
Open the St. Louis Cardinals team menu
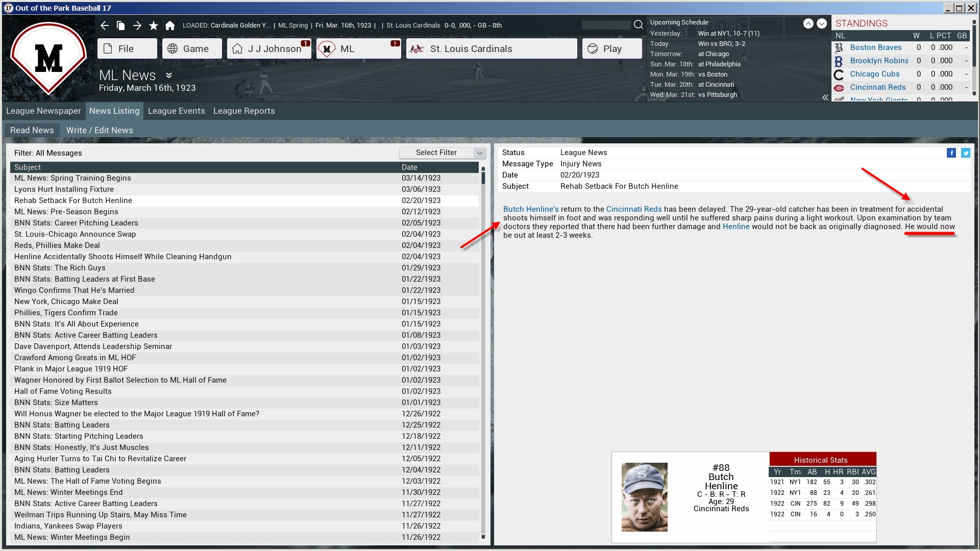(x=492, y=48)
